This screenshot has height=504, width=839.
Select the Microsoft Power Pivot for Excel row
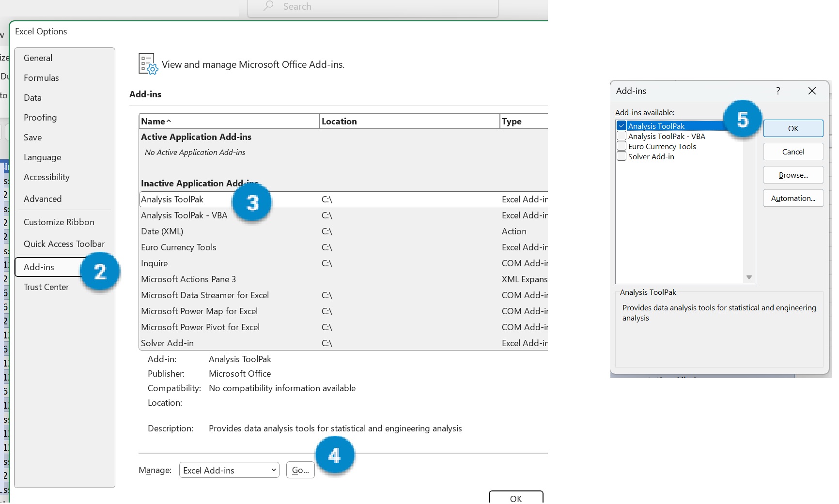[x=201, y=327]
